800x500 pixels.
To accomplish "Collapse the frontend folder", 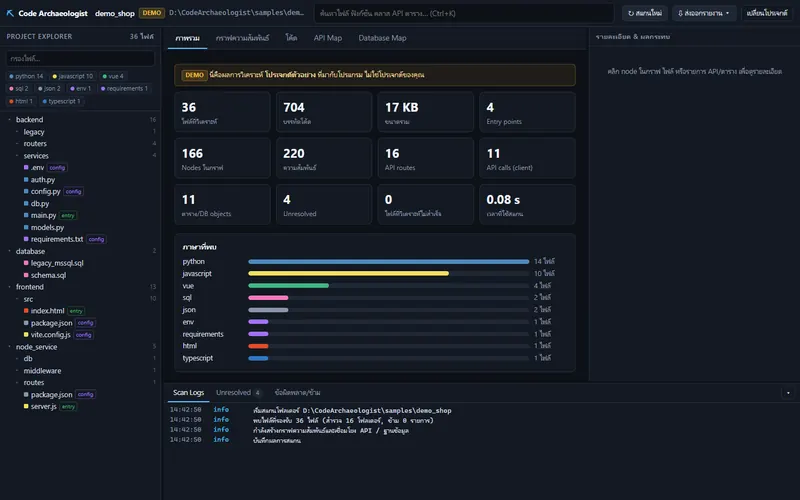I will pos(10,287).
